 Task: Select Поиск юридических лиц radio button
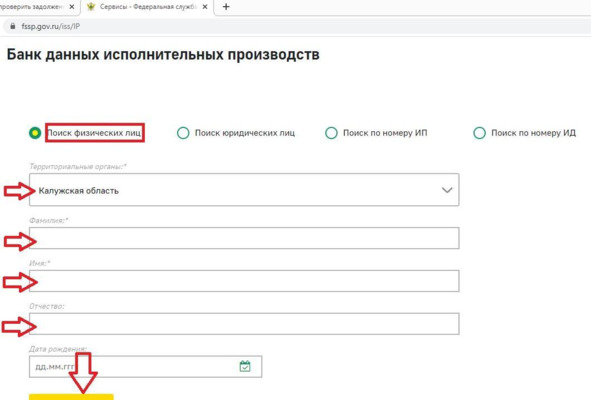point(183,133)
